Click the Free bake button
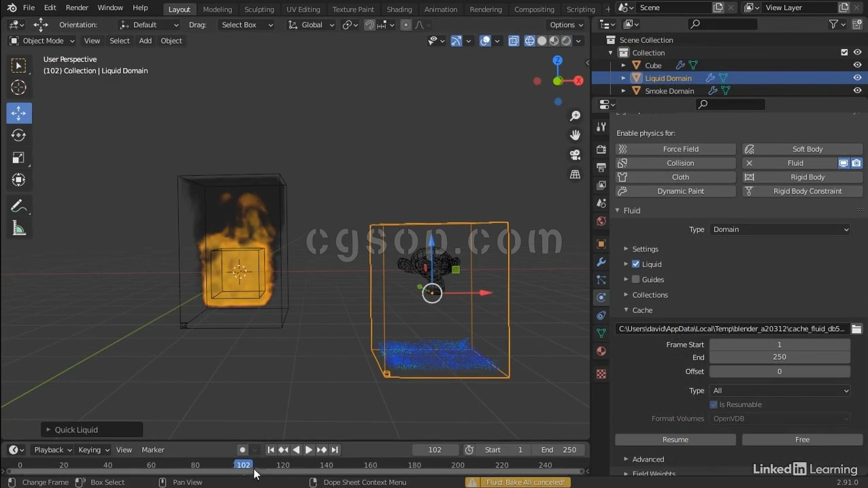The image size is (868, 488). click(803, 440)
